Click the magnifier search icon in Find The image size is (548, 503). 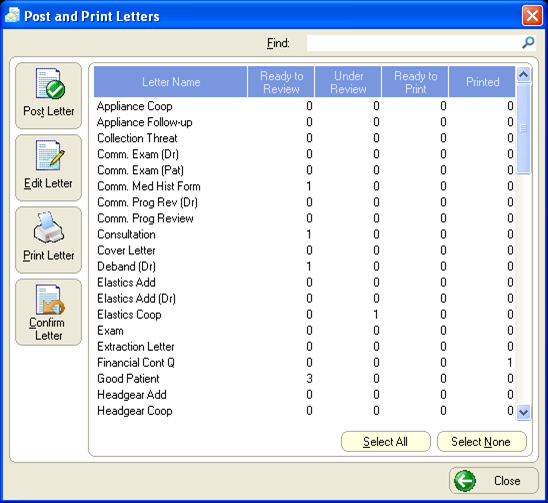[528, 43]
